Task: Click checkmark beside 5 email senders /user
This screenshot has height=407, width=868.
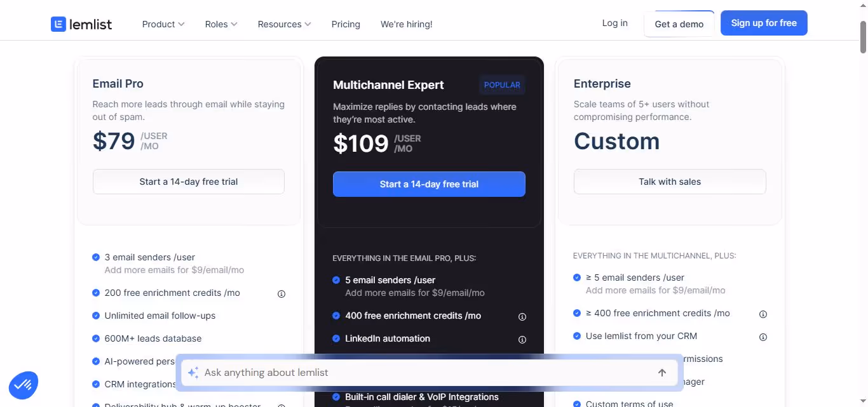Action: click(x=336, y=280)
